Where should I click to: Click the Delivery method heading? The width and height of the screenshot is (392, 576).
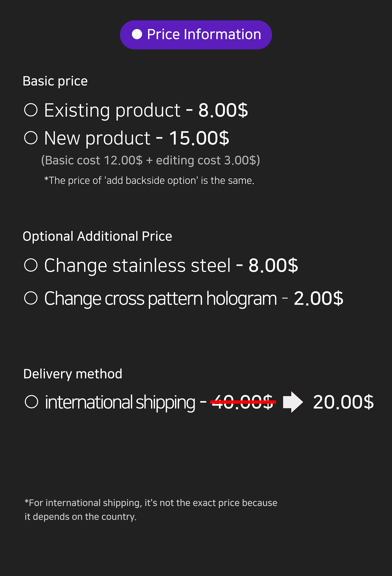(73, 374)
